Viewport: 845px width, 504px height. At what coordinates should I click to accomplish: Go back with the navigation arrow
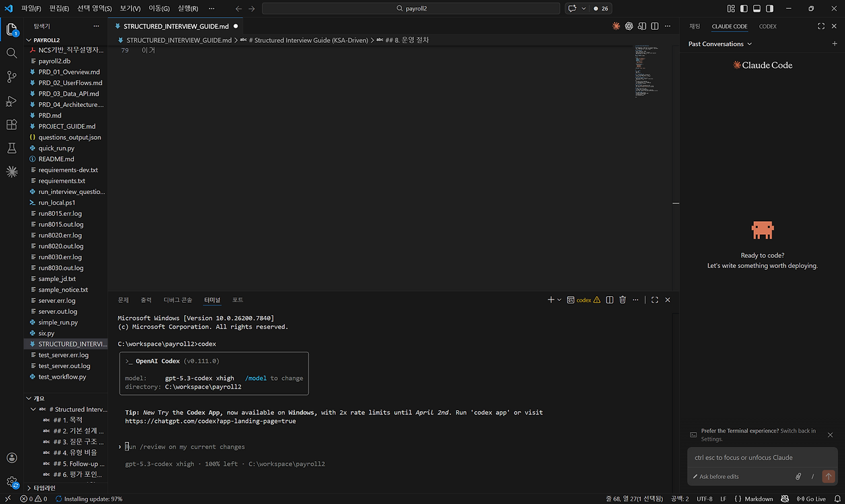(238, 9)
